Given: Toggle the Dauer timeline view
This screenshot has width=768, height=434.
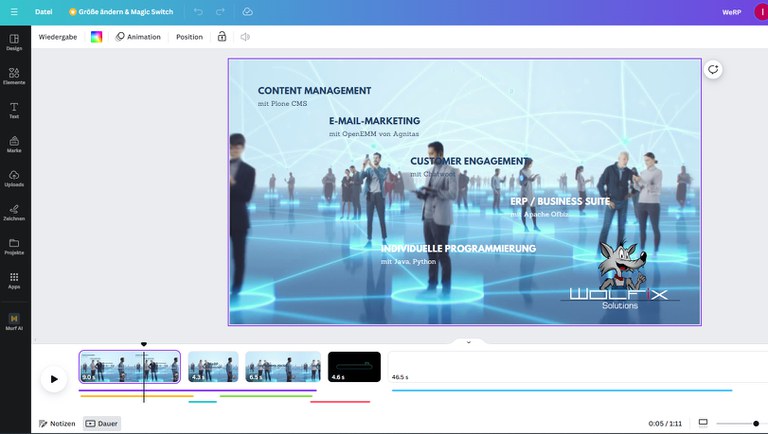Looking at the screenshot, I should pyautogui.click(x=102, y=423).
